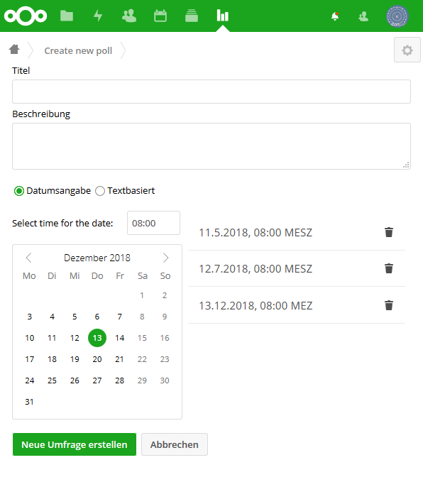Viewport: 423px width, 504px height.
Task: Delete the 13.12.2018 date option
Action: pyautogui.click(x=389, y=305)
